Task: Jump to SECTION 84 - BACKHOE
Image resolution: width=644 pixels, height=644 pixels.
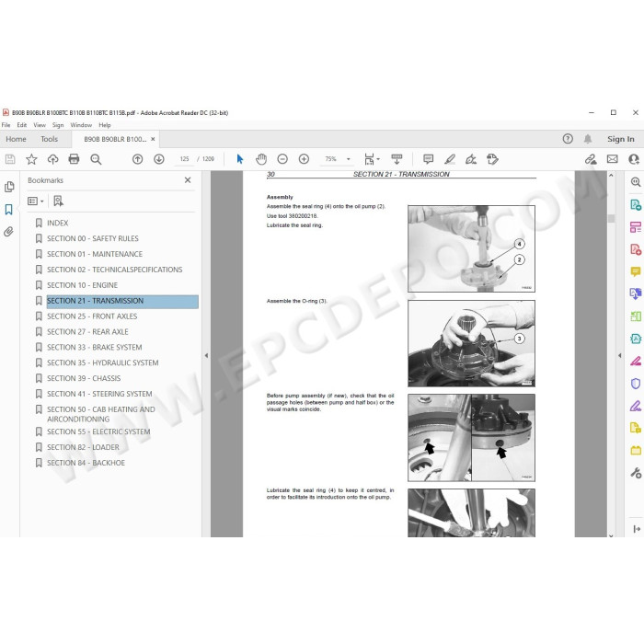Action: pos(86,463)
